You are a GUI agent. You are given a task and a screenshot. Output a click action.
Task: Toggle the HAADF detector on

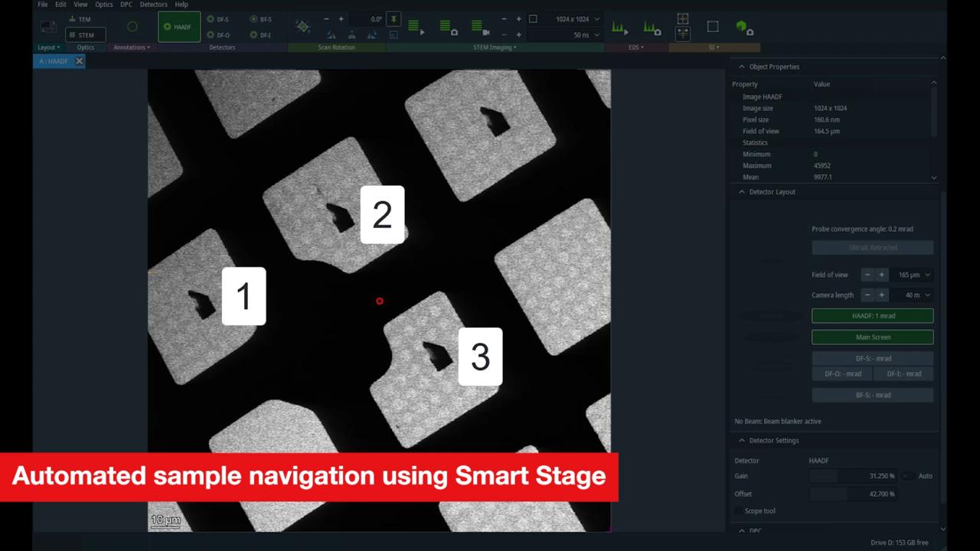pyautogui.click(x=179, y=27)
